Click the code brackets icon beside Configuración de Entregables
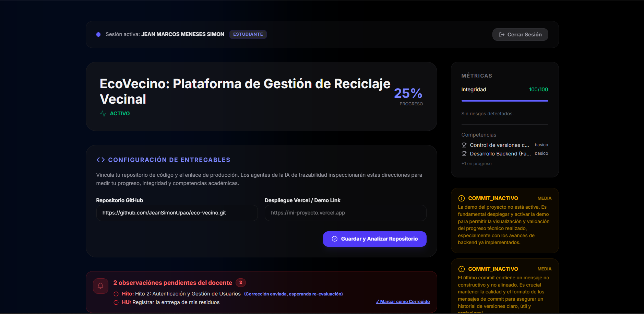 [100, 160]
